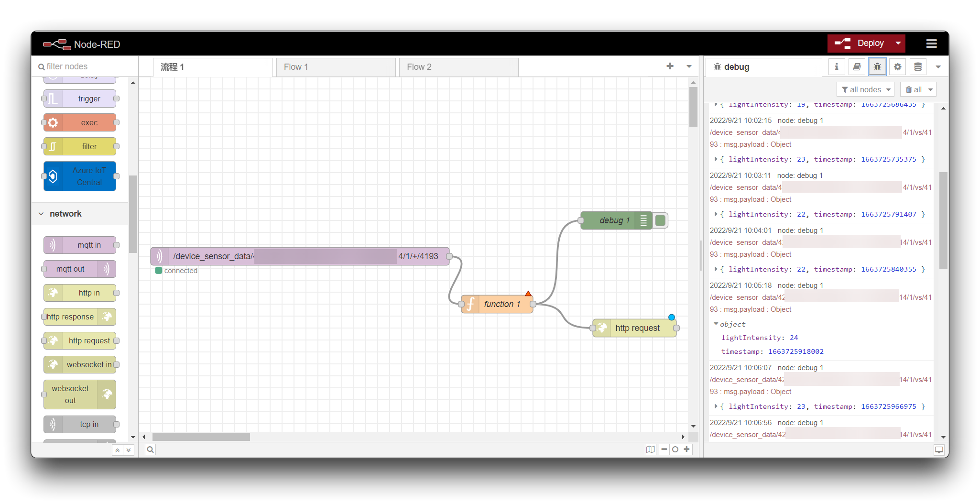The width and height of the screenshot is (980, 504).
Task: Open the Deploy options dropdown arrow
Action: click(x=898, y=44)
